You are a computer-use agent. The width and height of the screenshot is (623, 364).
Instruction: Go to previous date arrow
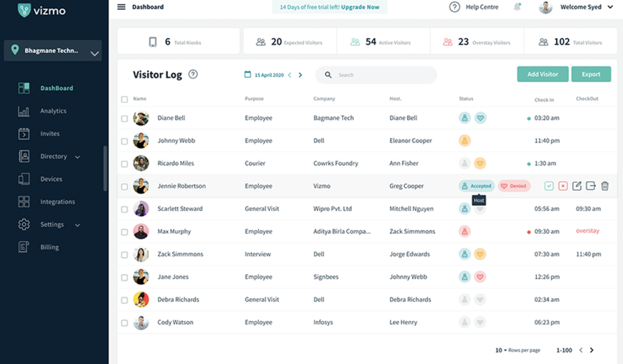[290, 75]
